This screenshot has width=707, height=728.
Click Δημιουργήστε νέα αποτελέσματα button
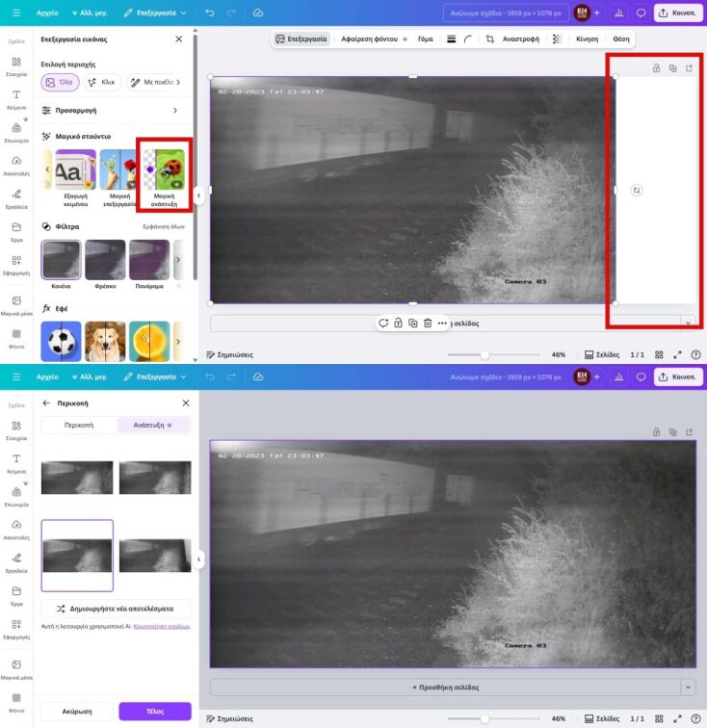116,609
